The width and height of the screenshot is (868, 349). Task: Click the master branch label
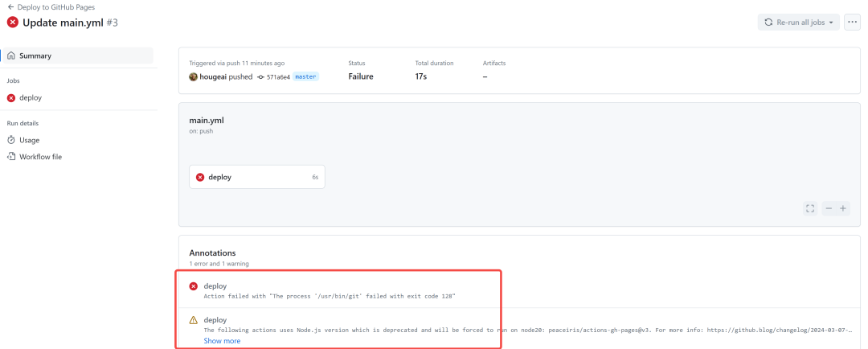[305, 77]
